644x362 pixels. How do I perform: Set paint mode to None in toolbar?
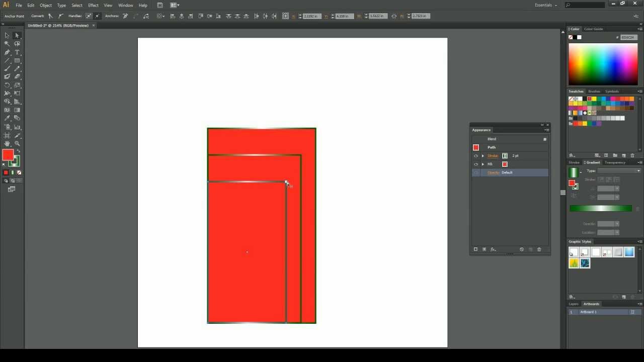pyautogui.click(x=19, y=172)
